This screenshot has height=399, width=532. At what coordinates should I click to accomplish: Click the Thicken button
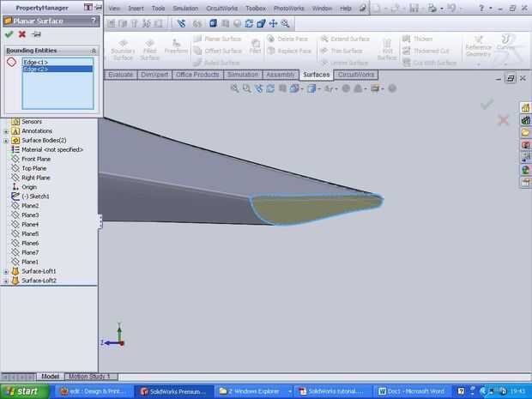pyautogui.click(x=417, y=39)
